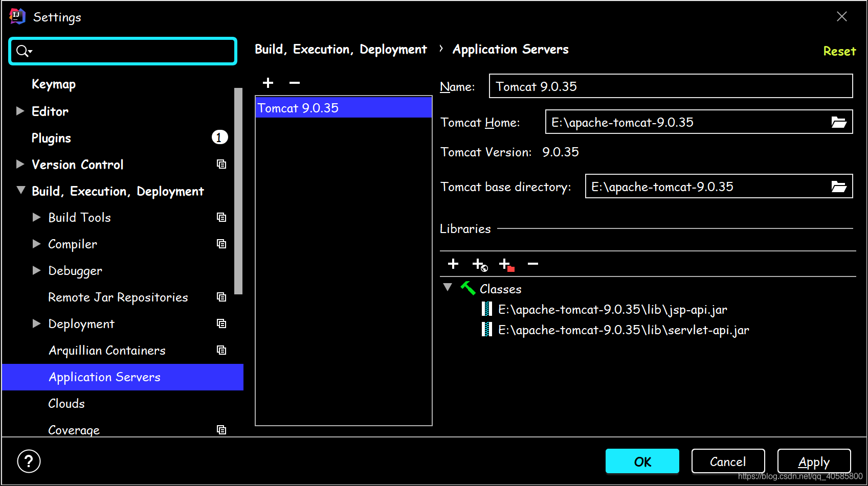
Task: Click the jsp-api.jar archive icon
Action: pos(487,309)
